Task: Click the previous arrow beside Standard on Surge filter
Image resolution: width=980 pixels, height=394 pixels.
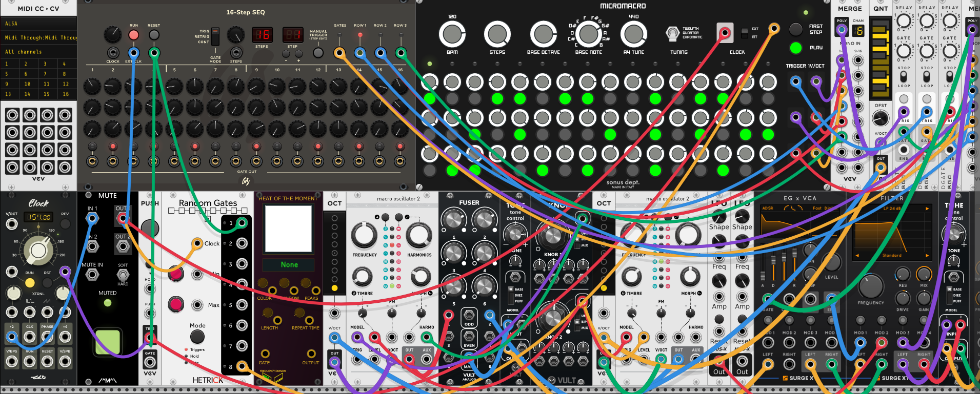Action: click(857, 255)
